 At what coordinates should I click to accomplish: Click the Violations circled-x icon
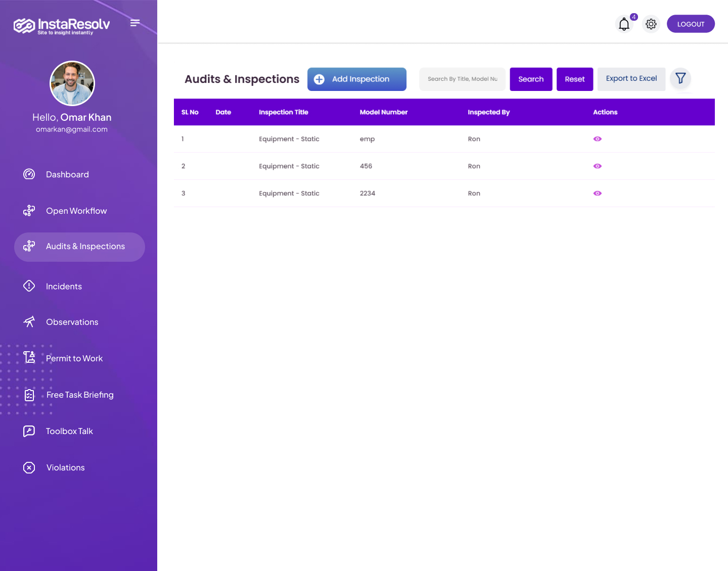tap(29, 467)
